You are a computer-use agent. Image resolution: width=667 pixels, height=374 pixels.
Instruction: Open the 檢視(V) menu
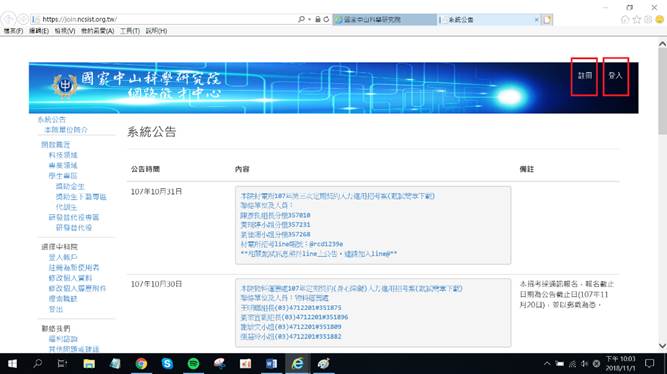coord(65,31)
